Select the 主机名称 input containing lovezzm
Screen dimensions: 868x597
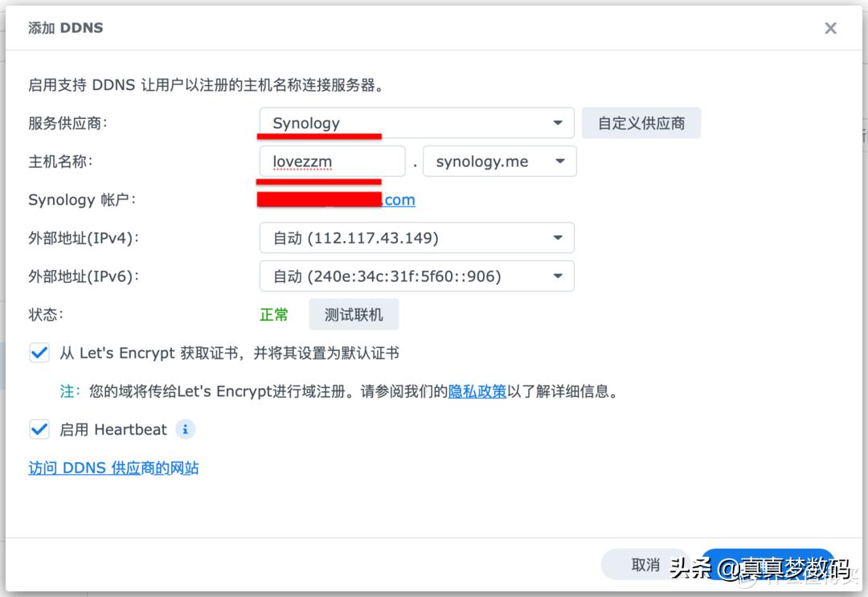(x=332, y=161)
